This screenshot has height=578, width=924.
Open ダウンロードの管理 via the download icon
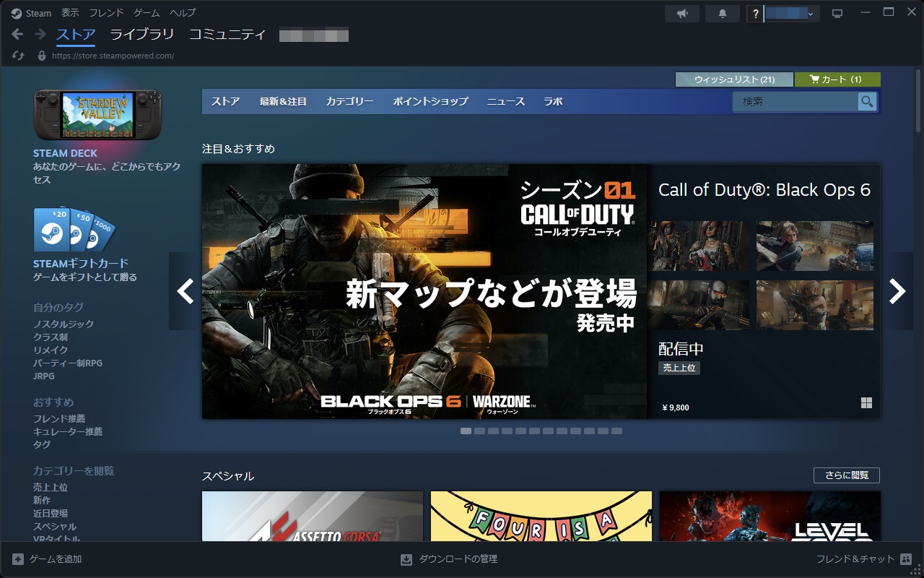tap(406, 558)
